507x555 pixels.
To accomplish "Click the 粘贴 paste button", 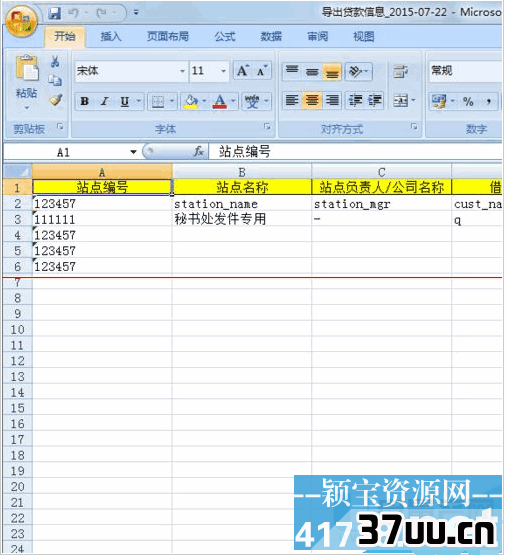I will [27, 82].
